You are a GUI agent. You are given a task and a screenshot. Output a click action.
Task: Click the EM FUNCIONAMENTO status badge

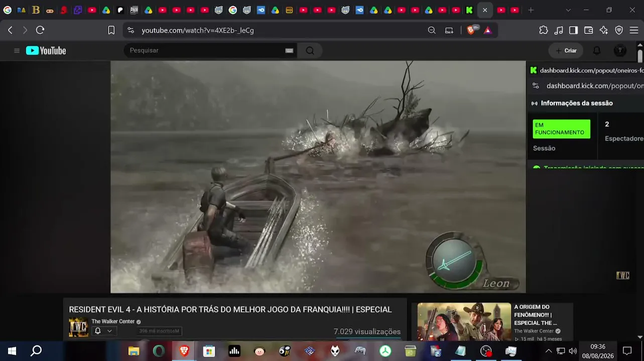pos(562,129)
